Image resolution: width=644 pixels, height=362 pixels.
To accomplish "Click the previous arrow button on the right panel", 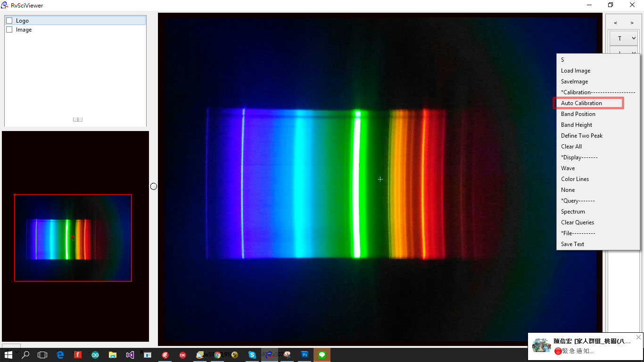I will pyautogui.click(x=615, y=22).
